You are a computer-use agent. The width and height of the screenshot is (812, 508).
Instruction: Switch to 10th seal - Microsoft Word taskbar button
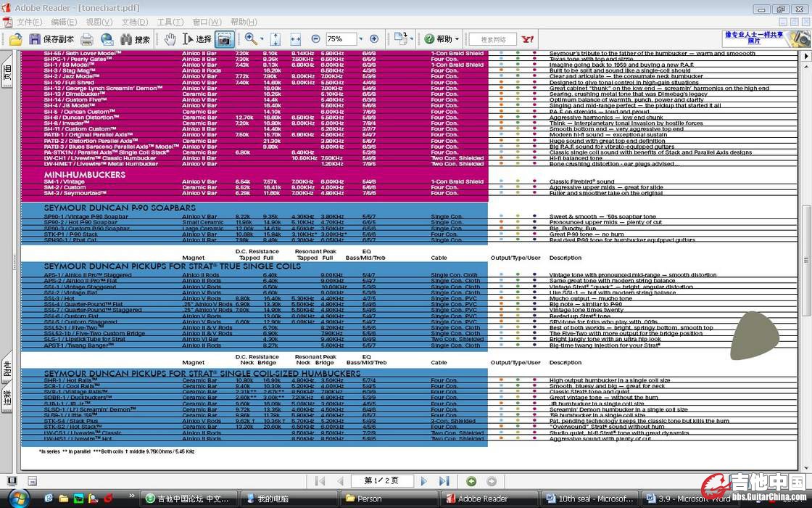(589, 499)
